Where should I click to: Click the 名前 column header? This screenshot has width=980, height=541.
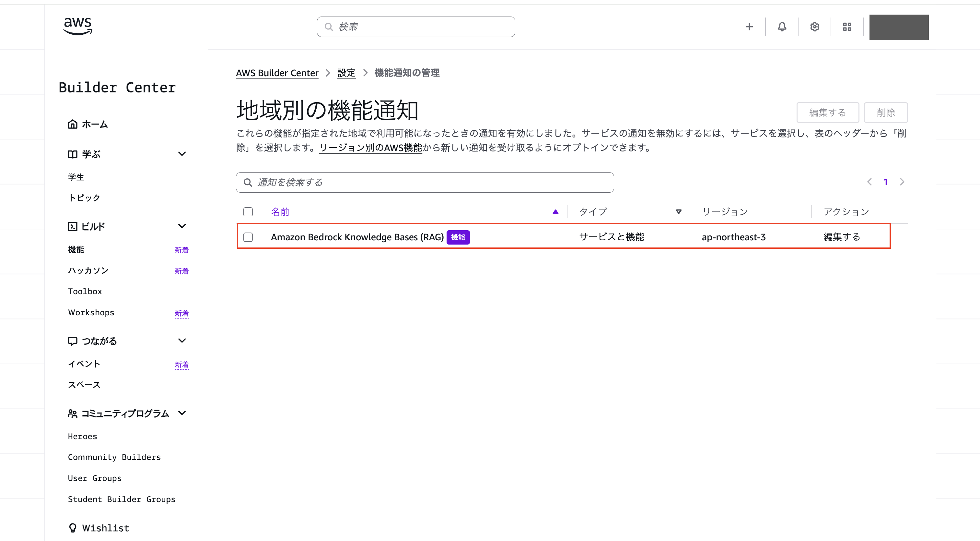point(280,212)
